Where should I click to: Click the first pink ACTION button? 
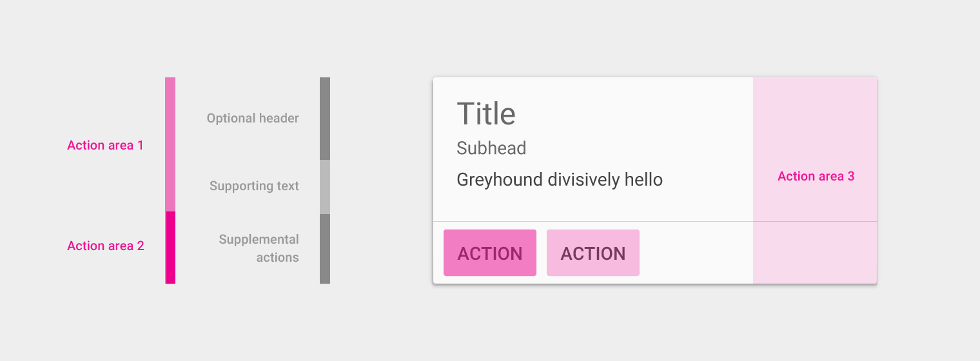tap(490, 253)
